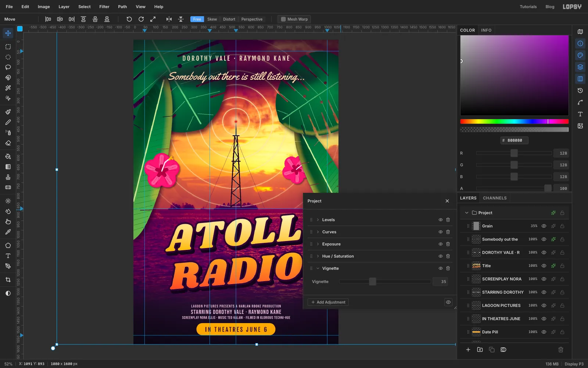Select the Pencil tool
Screen dimensions: 588x368
[8, 122]
